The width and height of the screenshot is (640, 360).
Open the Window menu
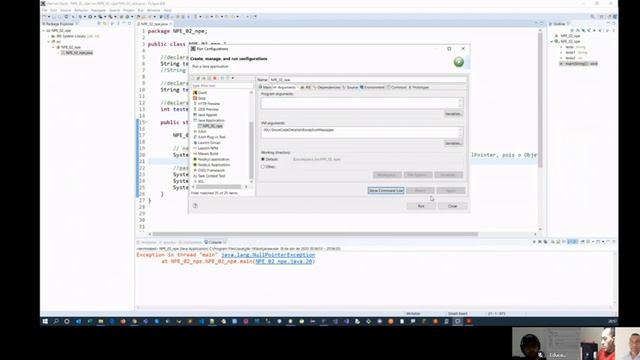(x=153, y=10)
